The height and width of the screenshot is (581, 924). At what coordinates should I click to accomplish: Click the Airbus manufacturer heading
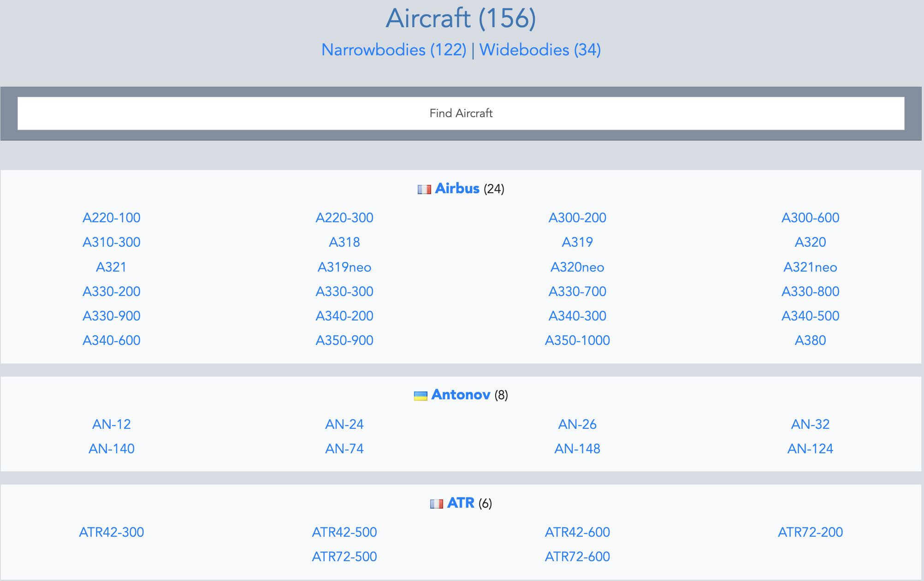tap(457, 189)
